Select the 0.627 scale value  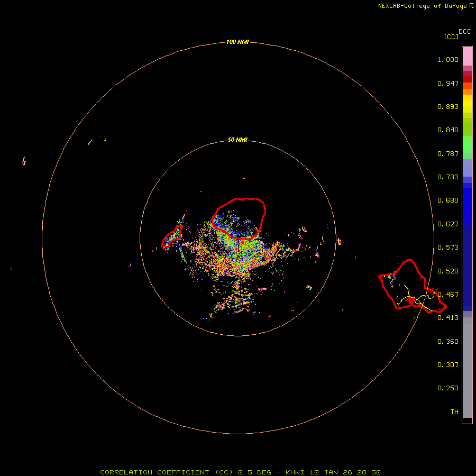448,224
